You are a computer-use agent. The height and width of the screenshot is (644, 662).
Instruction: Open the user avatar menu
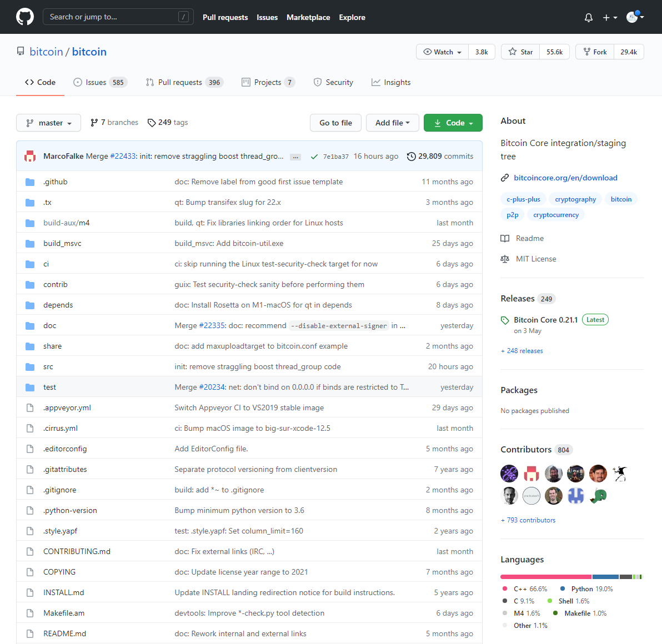[x=635, y=17]
